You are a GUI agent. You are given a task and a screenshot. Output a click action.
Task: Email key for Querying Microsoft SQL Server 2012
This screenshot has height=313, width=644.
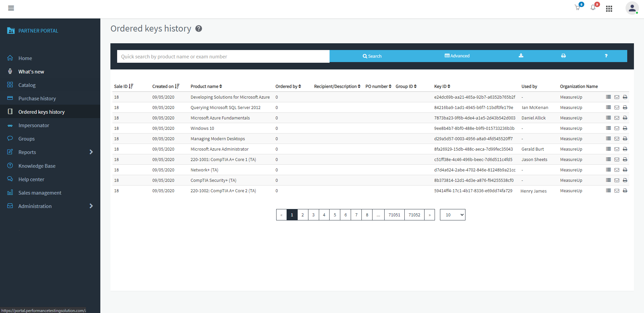tap(617, 108)
